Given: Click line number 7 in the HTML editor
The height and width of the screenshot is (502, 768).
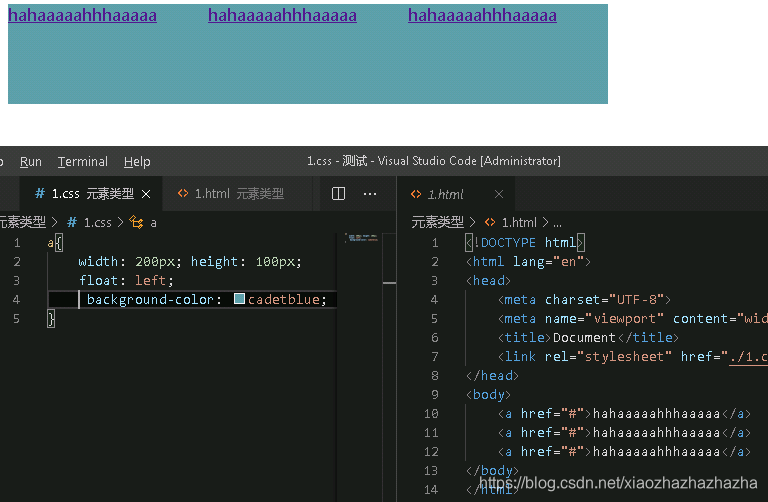Looking at the screenshot, I should click(434, 357).
